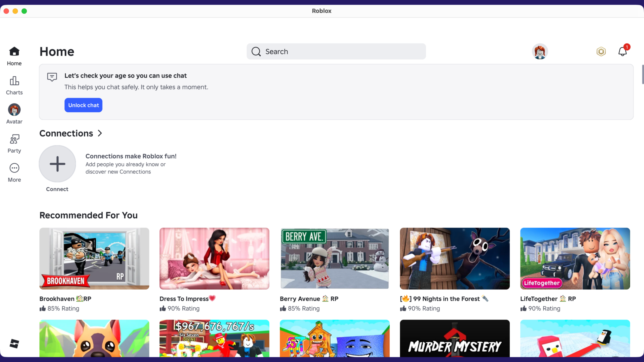Screen dimensions: 644x362
Task: Open the Brookhaven RP game
Action: point(94,258)
